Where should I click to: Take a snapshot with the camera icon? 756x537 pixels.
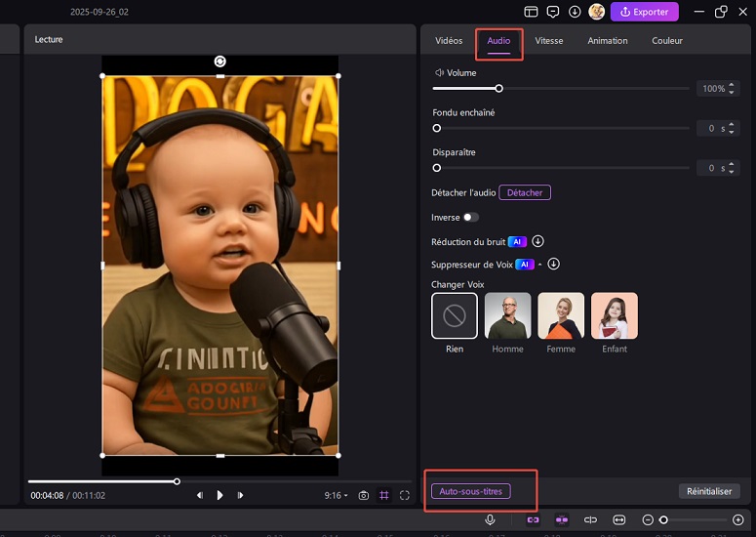pyautogui.click(x=364, y=496)
